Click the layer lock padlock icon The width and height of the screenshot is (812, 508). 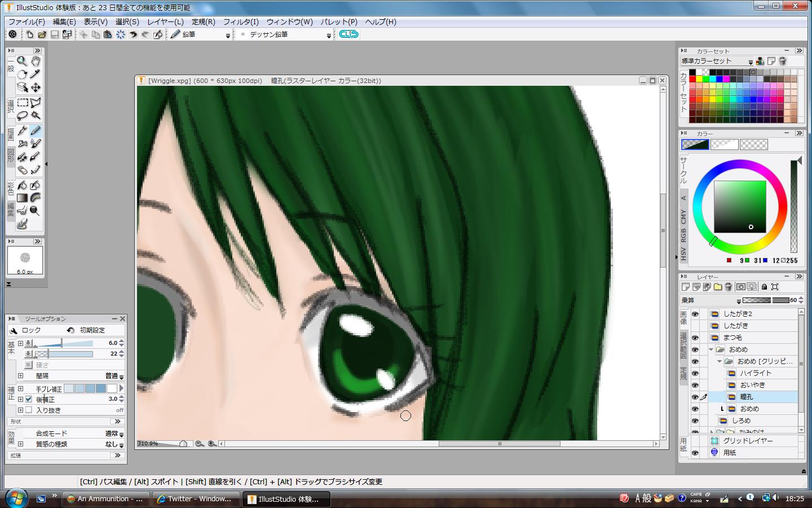(764, 287)
